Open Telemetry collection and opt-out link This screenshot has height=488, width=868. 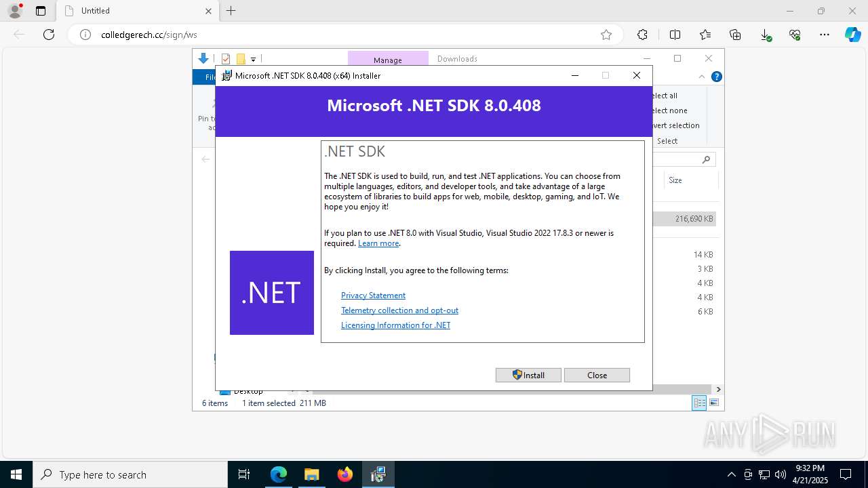[x=399, y=310]
